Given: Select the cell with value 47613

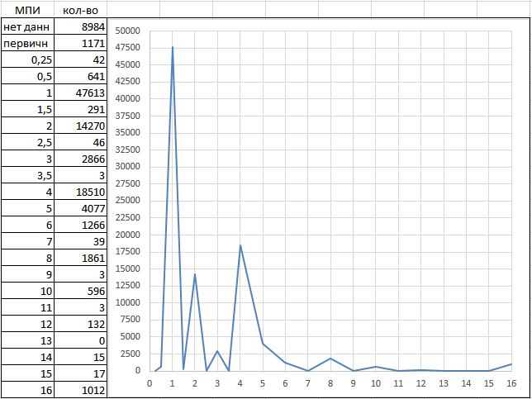Looking at the screenshot, I should [x=81, y=93].
